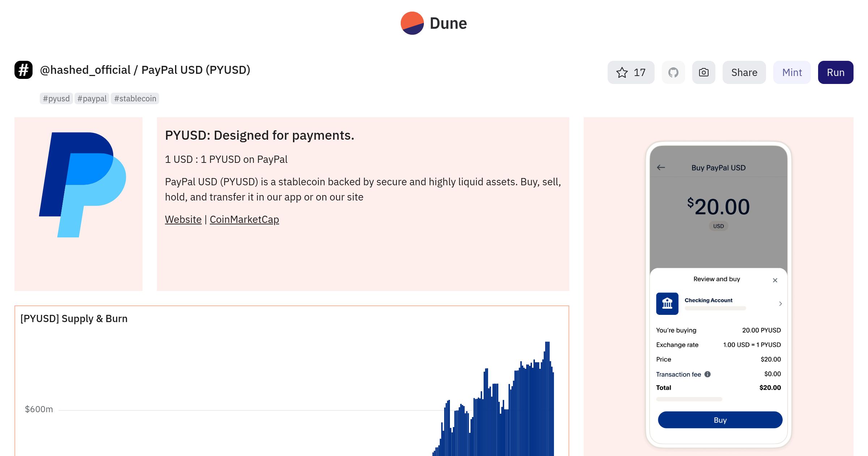Click the $600m axis label

pos(39,409)
